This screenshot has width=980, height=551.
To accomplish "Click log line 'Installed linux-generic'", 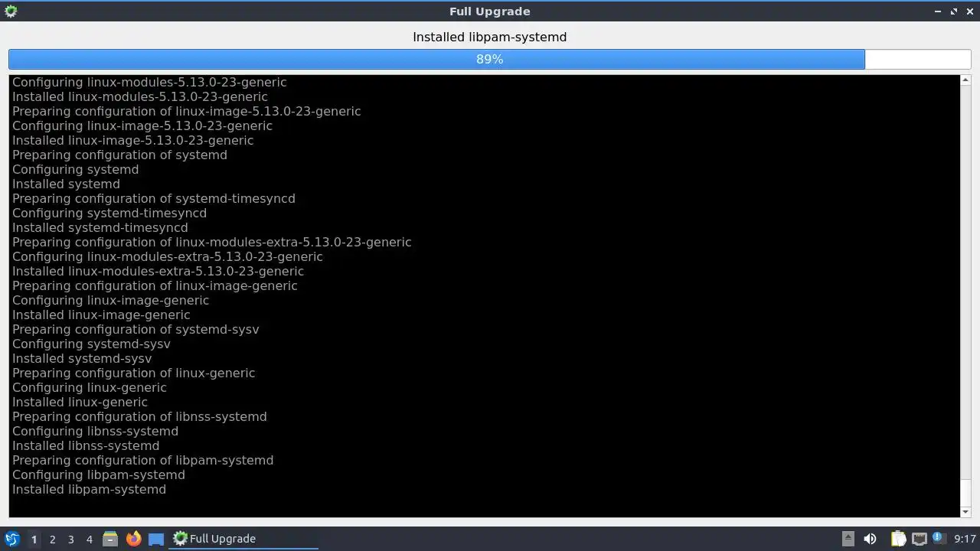I will click(80, 402).
